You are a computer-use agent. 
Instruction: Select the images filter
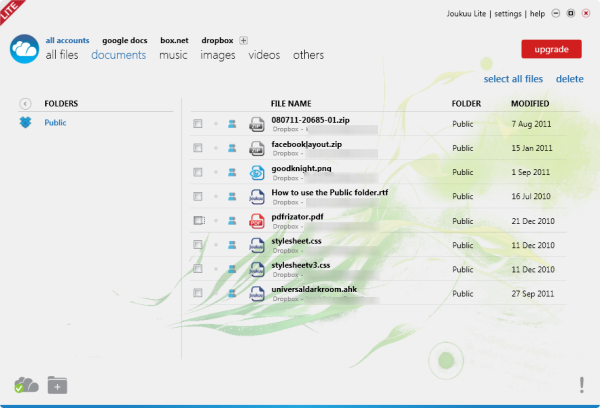tap(218, 55)
